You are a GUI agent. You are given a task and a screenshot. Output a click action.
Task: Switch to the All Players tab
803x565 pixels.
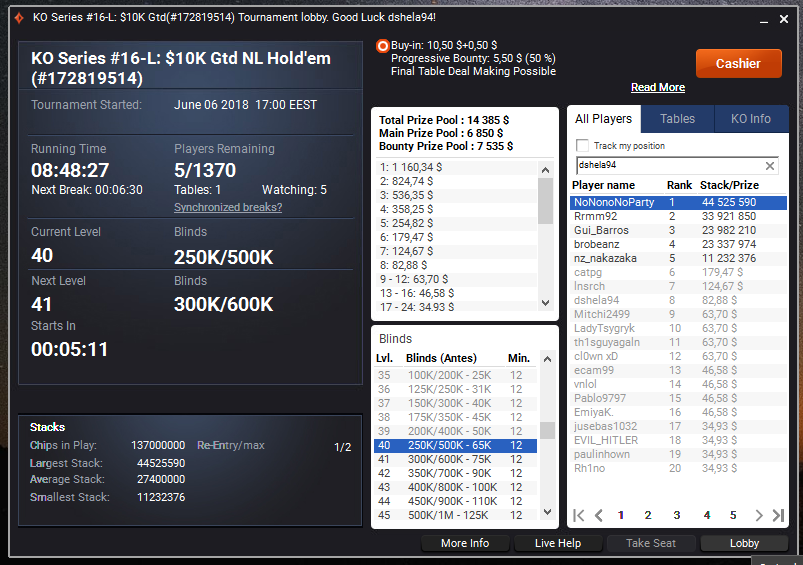click(603, 119)
